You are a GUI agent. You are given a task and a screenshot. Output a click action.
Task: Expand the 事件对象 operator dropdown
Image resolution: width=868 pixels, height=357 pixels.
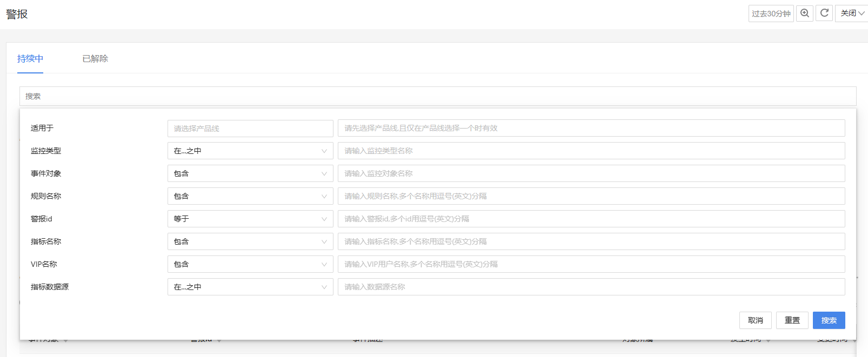[x=250, y=174]
